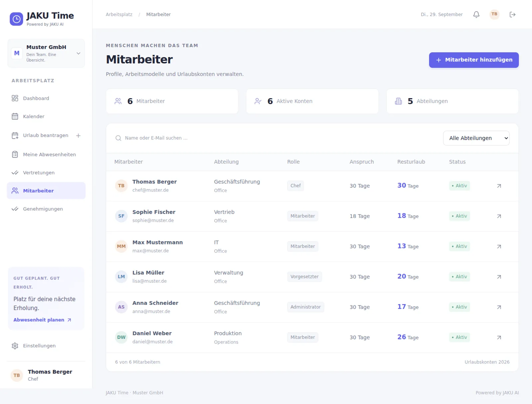Open Anna Schneider's profile arrow icon
The height and width of the screenshot is (404, 532).
click(x=499, y=307)
